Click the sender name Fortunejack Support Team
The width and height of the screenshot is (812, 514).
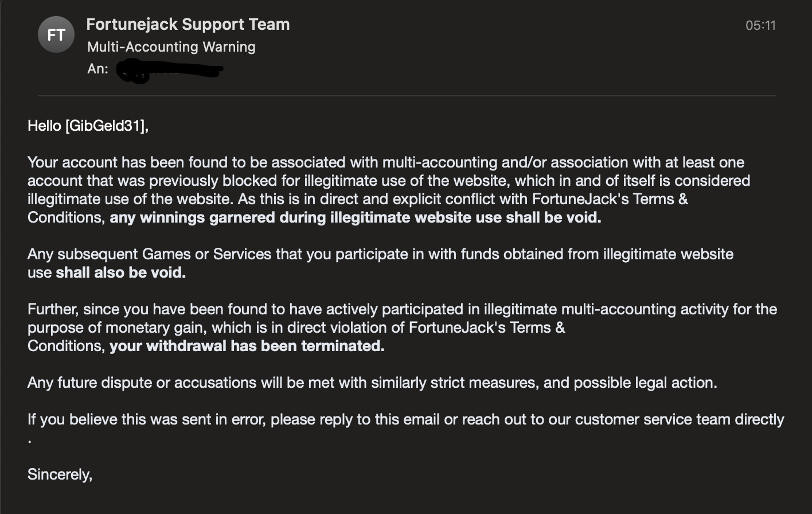(188, 25)
